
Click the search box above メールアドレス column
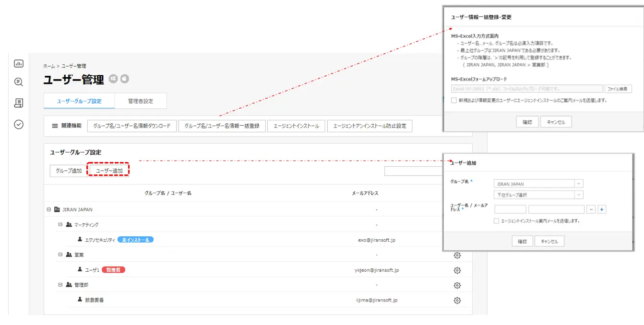(x=414, y=171)
